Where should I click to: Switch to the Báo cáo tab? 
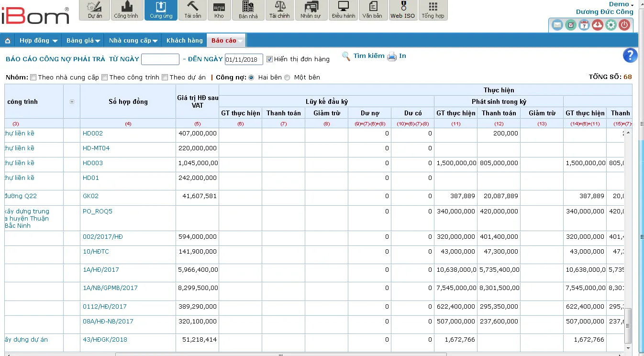(x=224, y=41)
